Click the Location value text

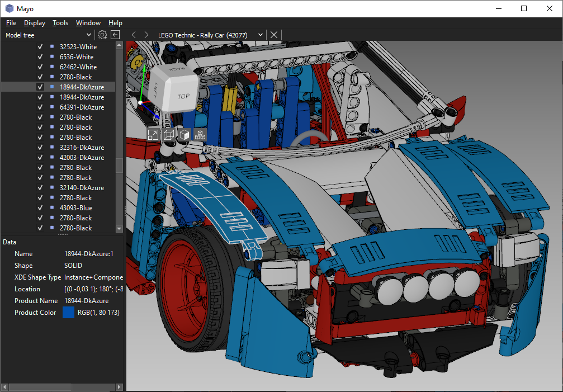point(94,289)
